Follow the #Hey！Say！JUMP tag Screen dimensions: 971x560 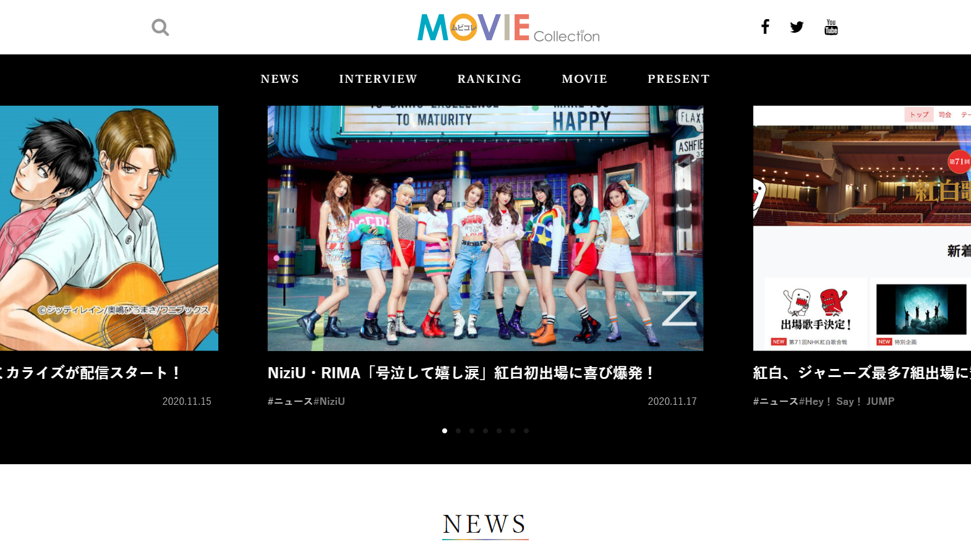click(847, 401)
